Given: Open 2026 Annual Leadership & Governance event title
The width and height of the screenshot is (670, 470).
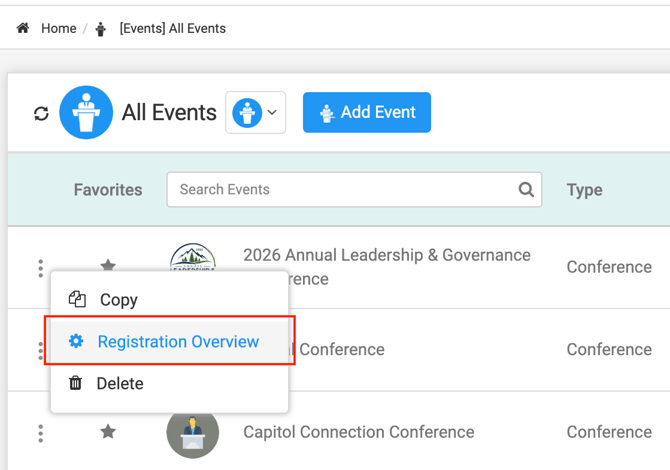Looking at the screenshot, I should 387,267.
